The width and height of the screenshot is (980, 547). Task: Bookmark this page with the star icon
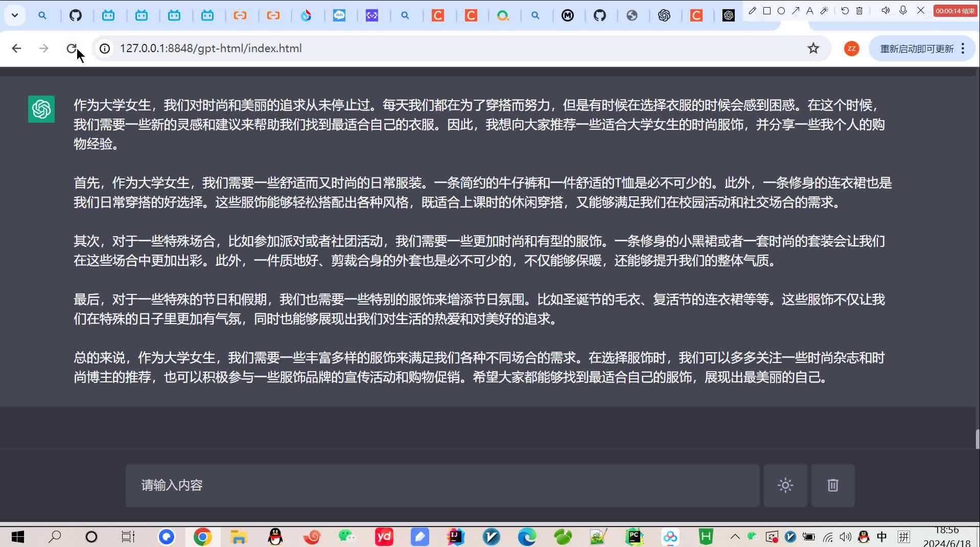click(812, 48)
